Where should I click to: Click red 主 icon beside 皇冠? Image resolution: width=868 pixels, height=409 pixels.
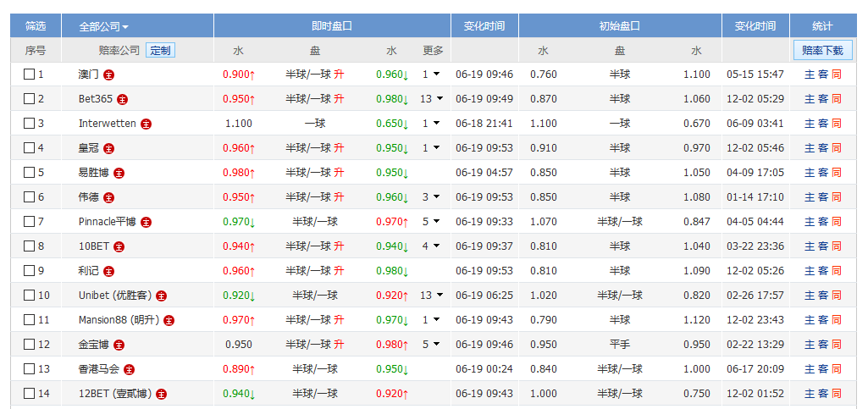109,148
